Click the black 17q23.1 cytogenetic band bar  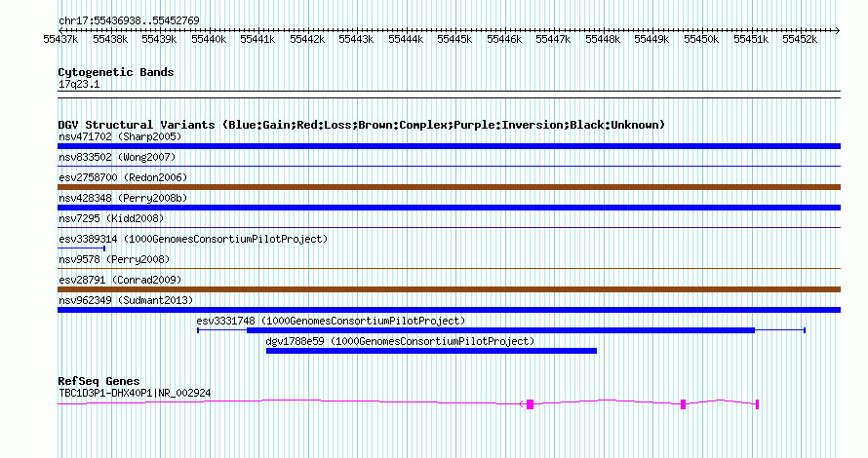pyautogui.click(x=449, y=95)
